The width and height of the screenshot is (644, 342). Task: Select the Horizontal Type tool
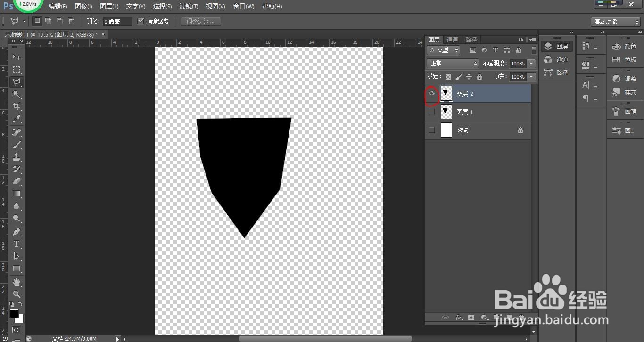[17, 244]
